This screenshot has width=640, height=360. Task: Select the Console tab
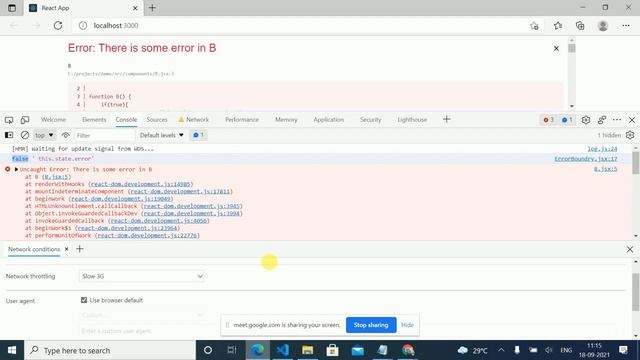point(126,120)
